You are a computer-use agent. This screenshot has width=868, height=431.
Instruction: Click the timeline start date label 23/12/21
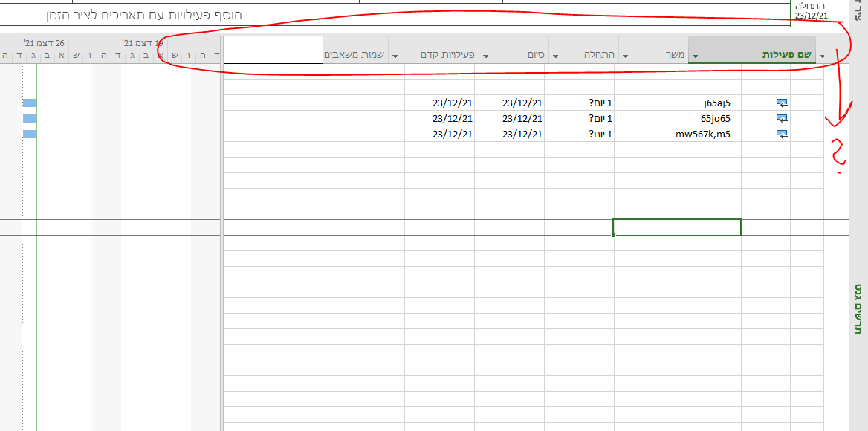pos(812,16)
